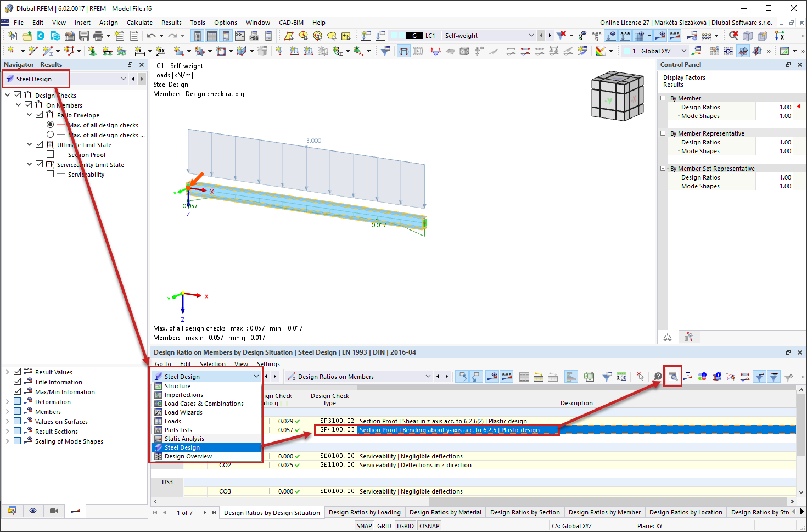The width and height of the screenshot is (807, 532).
Task: Toggle the Ultimate Limit State checkbox
Action: pyautogui.click(x=40, y=144)
